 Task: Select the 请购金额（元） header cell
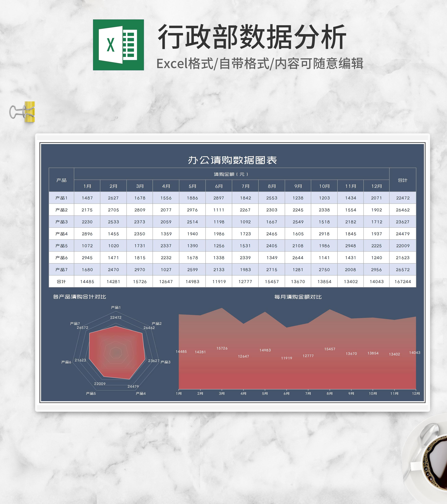click(x=231, y=174)
